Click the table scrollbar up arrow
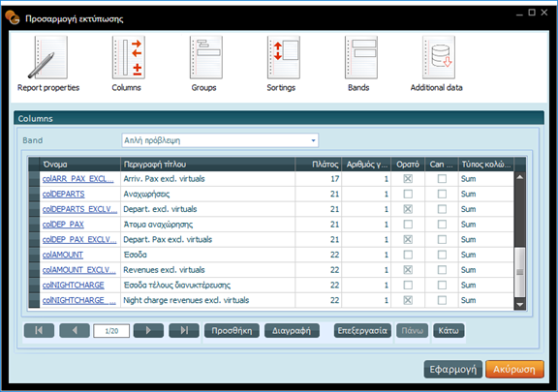This screenshot has width=558, height=392. coord(520,177)
